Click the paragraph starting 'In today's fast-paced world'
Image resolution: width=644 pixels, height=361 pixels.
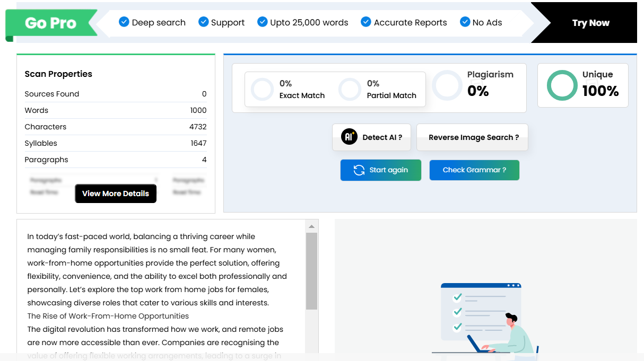157,270
